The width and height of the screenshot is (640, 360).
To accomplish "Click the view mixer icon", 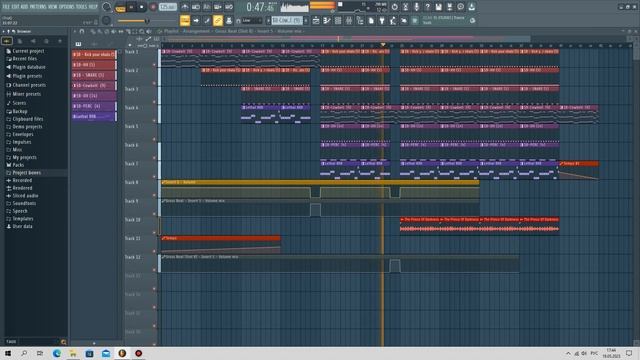I will click(x=349, y=20).
